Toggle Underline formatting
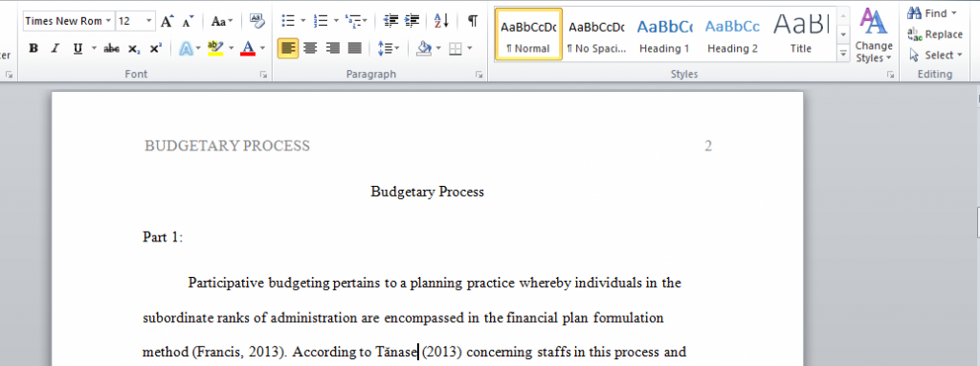 point(78,48)
